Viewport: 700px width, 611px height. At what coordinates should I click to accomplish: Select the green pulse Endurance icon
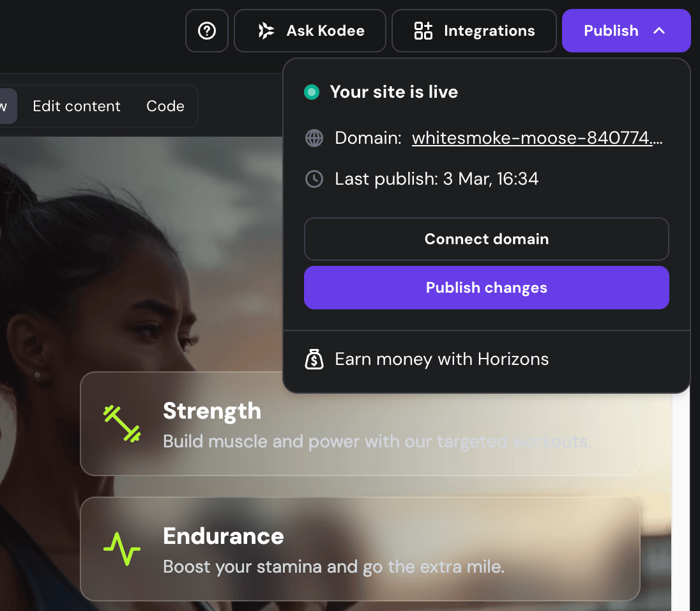coord(121,548)
